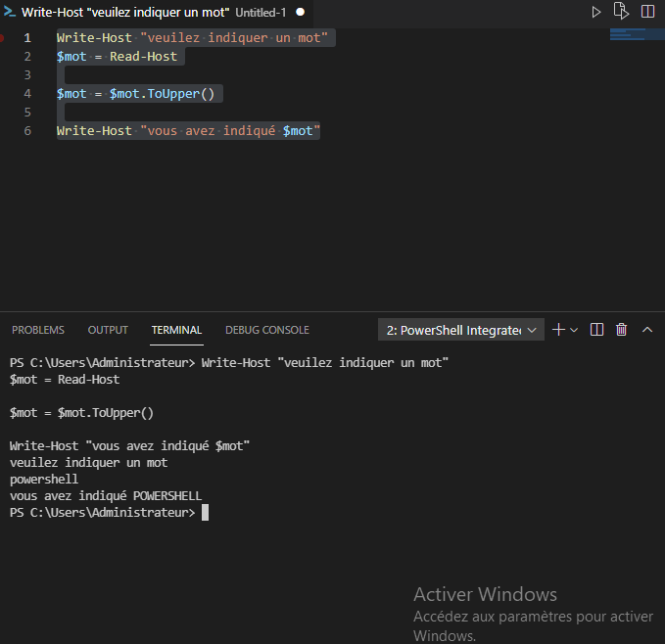
Task: Select the TERMINAL tab
Action: [x=176, y=330]
